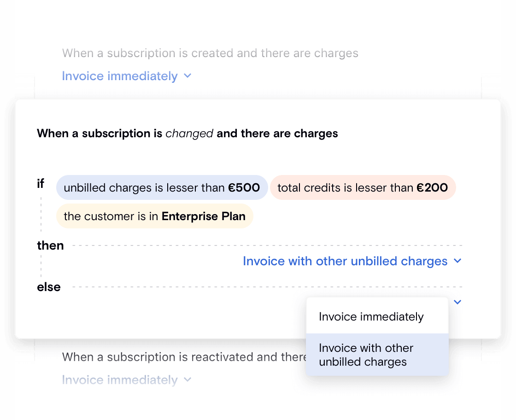Open Invoice immediately dropdown for created subscriptions
Viewport: 516px width, 420px height.
tap(120, 76)
